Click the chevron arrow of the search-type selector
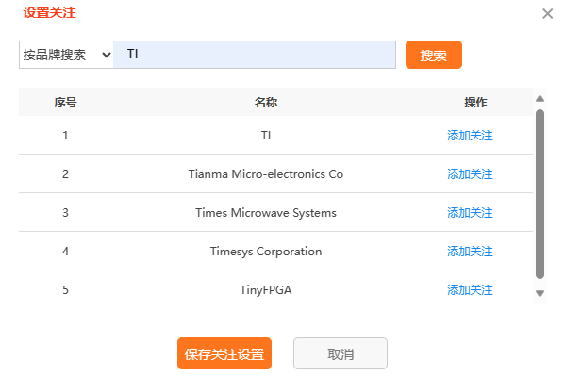The image size is (565, 392). tap(107, 55)
